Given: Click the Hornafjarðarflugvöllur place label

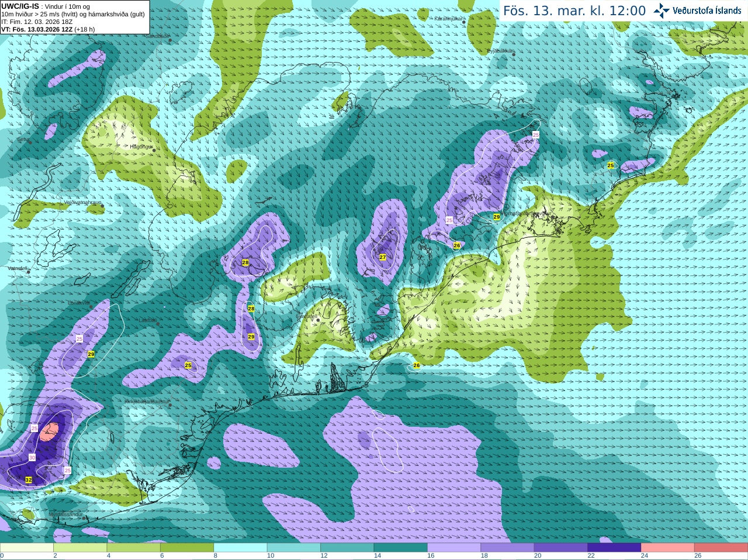Looking at the screenshot, I should coord(527,213).
